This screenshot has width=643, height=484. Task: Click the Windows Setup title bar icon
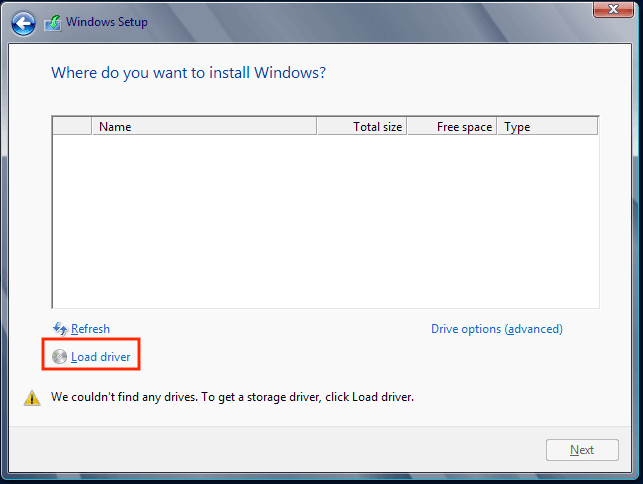tap(53, 22)
